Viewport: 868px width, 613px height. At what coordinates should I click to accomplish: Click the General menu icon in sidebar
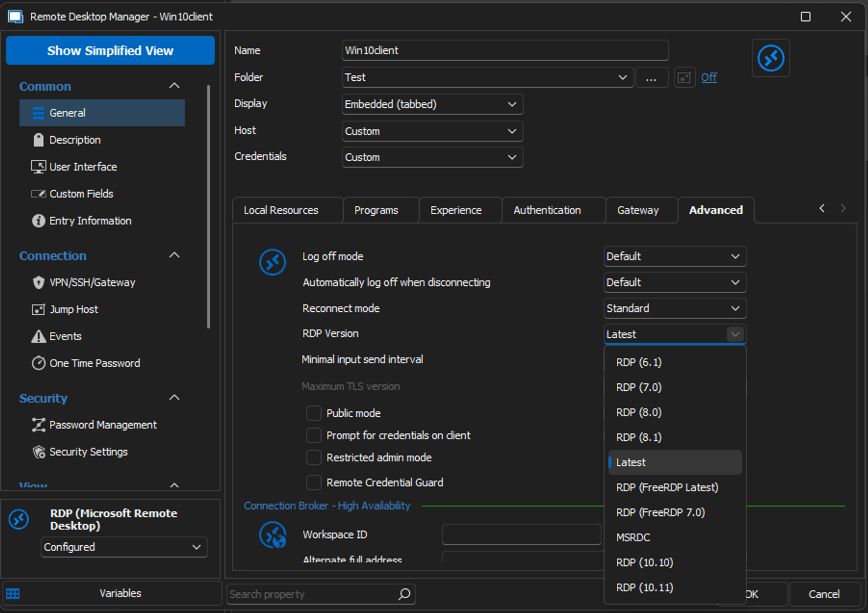(x=39, y=113)
